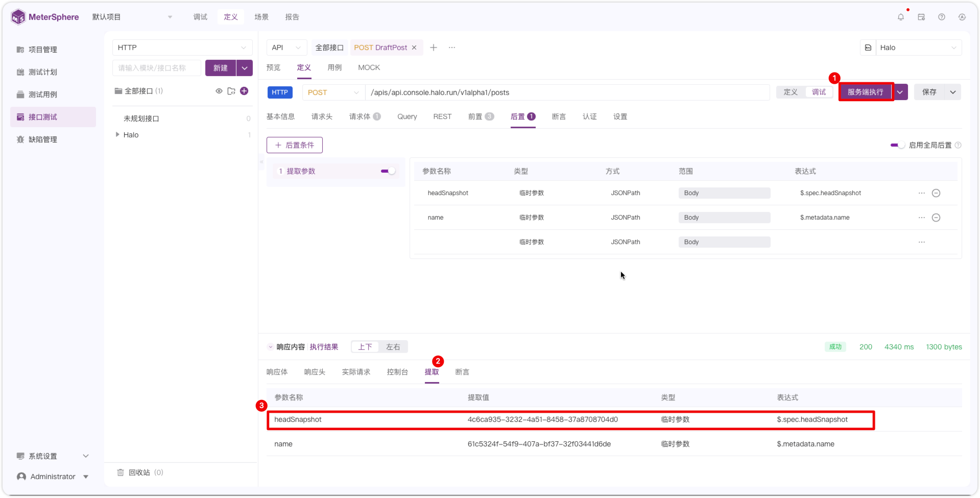This screenshot has width=980, height=498.
Task: Switch to the MOCK tab
Action: [x=369, y=67]
